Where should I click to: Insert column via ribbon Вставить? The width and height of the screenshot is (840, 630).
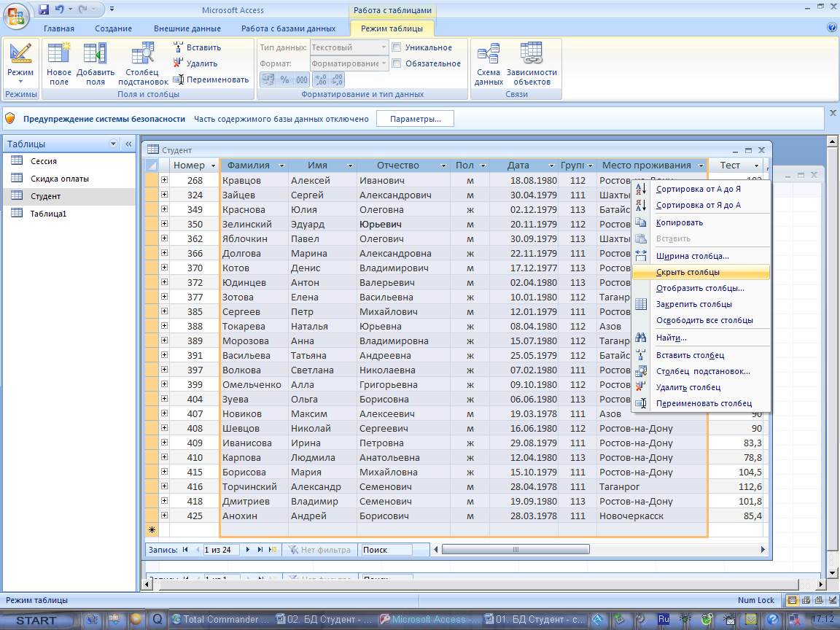197,47
